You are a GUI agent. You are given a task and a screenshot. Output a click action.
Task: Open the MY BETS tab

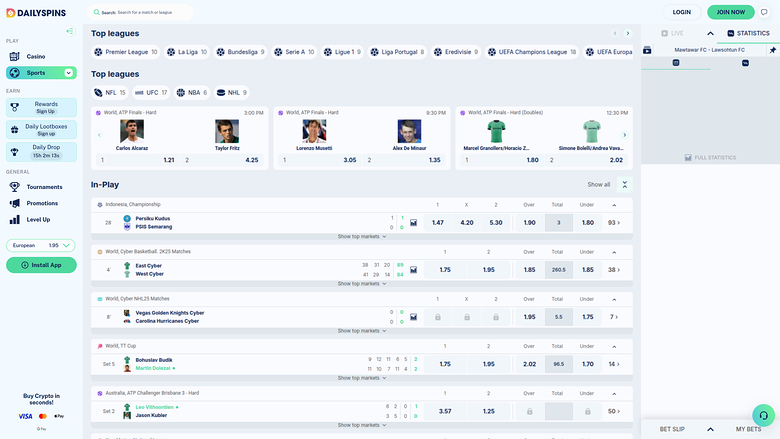coord(748,429)
